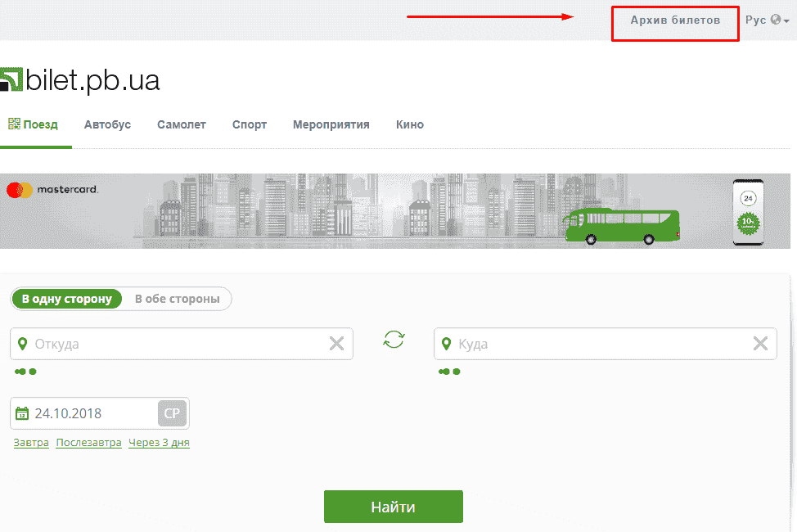
Task: Click the СР weekday button on date field
Action: click(x=172, y=413)
